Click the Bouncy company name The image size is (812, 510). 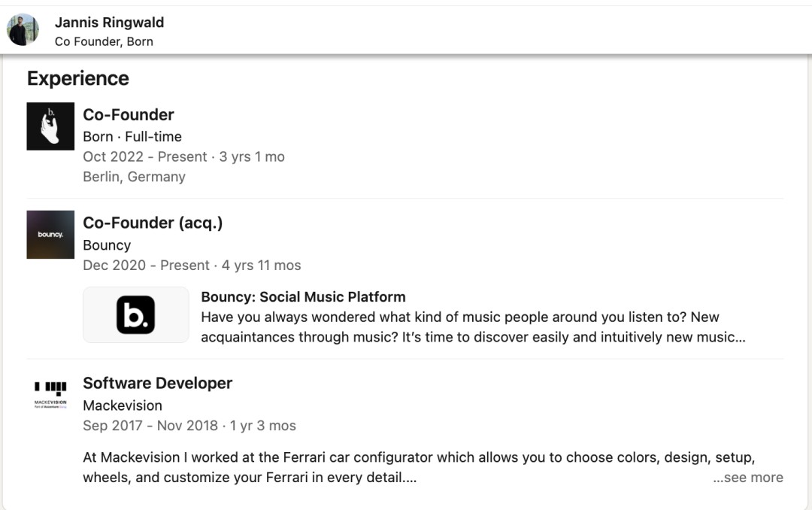click(107, 245)
